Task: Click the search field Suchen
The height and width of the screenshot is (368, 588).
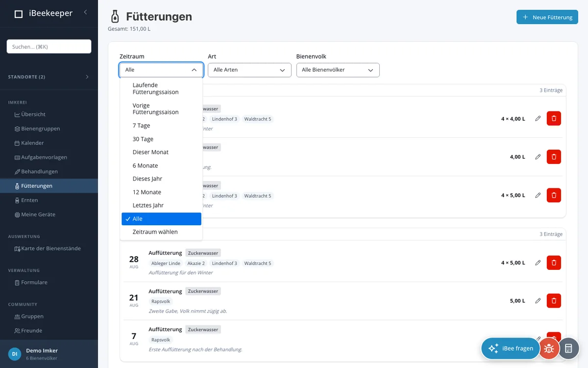Action: pyautogui.click(x=49, y=47)
